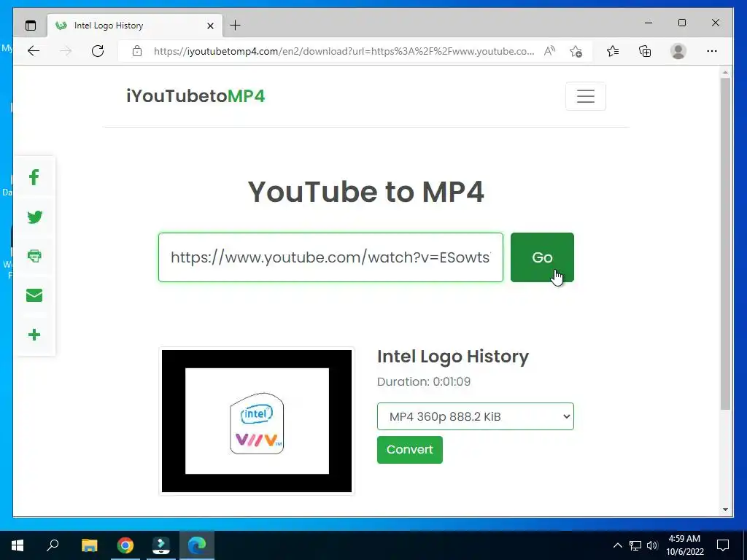
Task: Open network status tray icon
Action: pos(635,545)
